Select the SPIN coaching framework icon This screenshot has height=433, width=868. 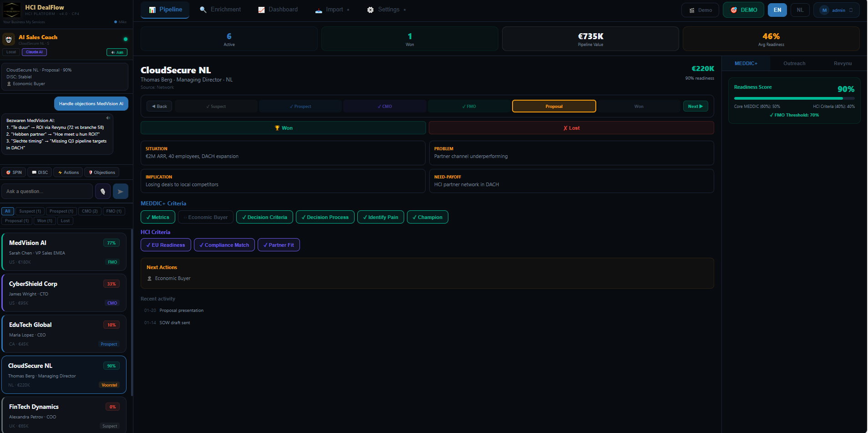tap(9, 172)
